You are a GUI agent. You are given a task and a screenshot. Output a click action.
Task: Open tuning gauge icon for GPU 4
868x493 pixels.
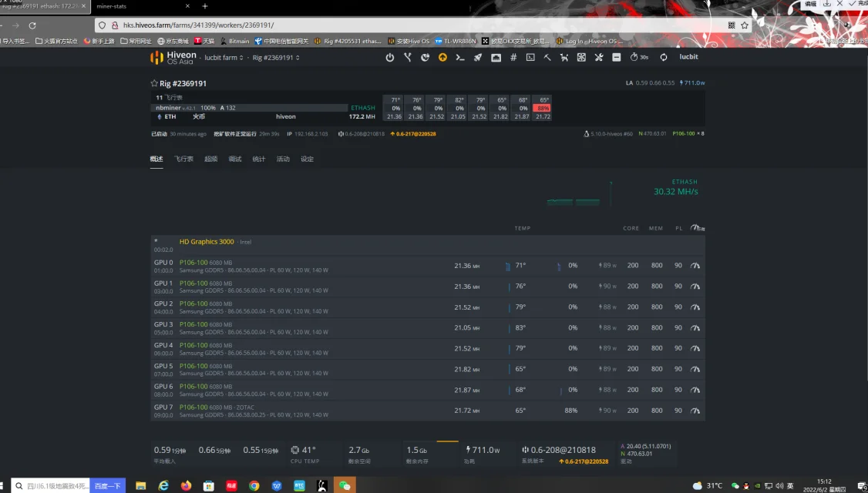(695, 349)
